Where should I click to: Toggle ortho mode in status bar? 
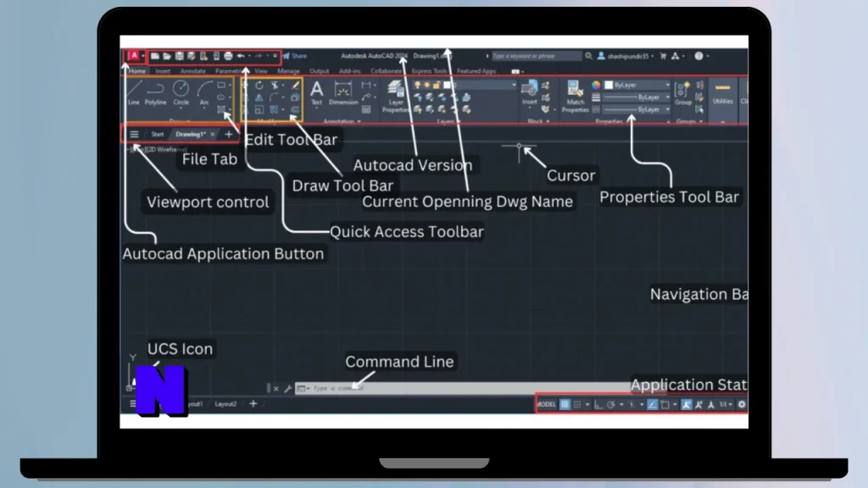point(598,404)
